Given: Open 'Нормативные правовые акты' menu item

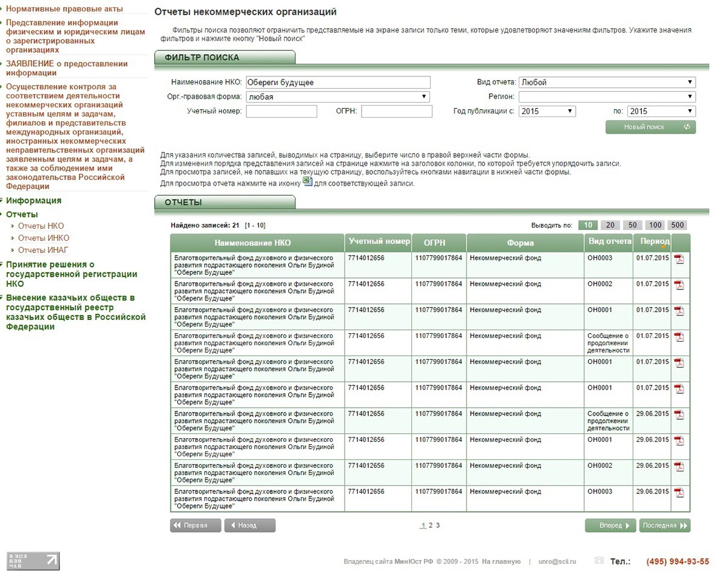Looking at the screenshot, I should point(64,9).
